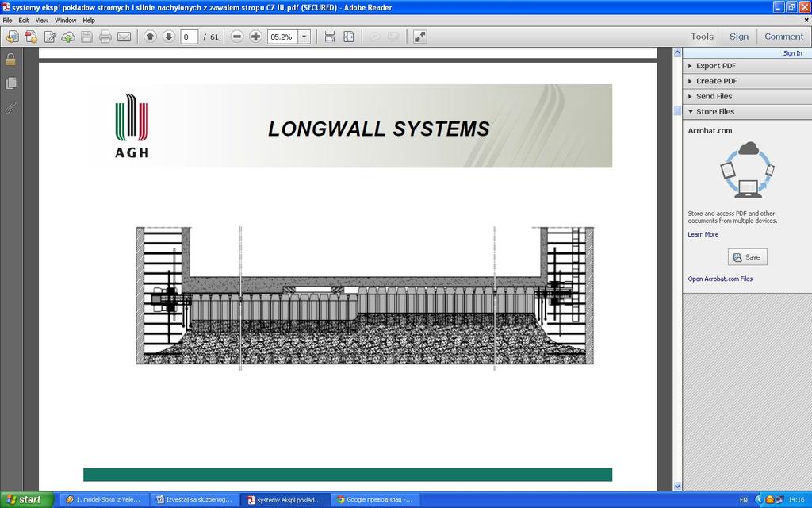Click the LONGWALL SYSTEMS slide title

[378, 129]
